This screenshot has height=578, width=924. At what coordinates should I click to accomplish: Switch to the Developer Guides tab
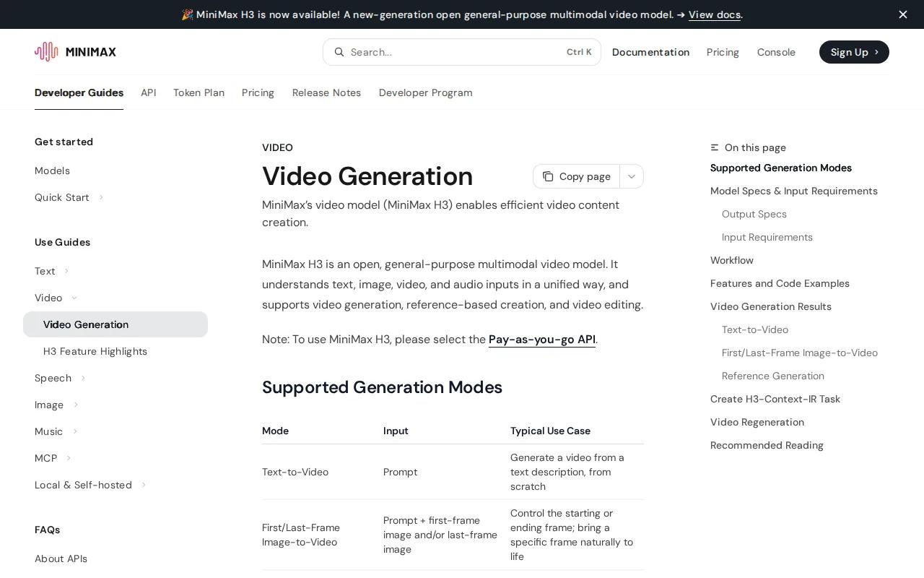click(79, 92)
